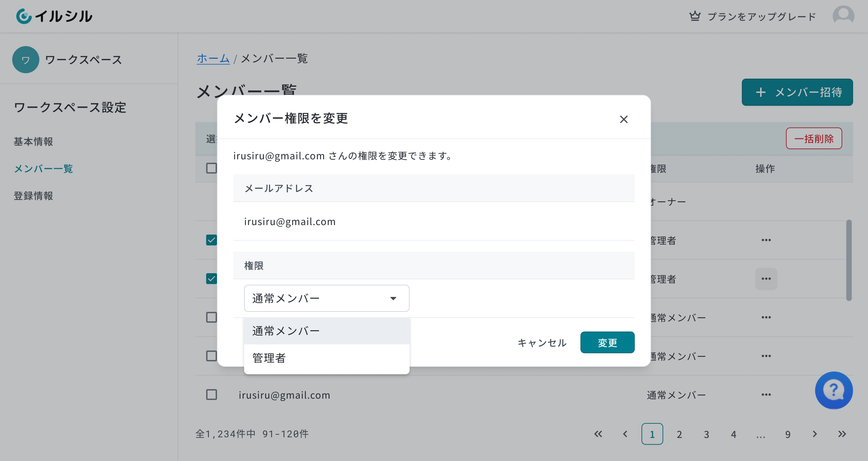Open actions menu for irusiru@gmail.com bottom row
The width and height of the screenshot is (868, 461).
tap(766, 395)
